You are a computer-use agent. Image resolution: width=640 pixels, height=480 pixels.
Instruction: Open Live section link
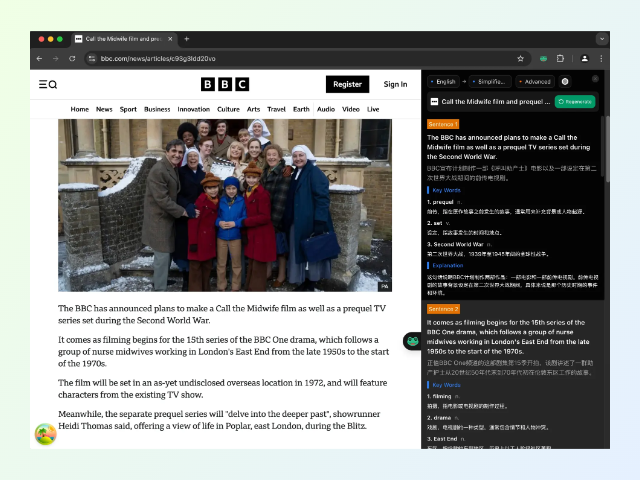pyautogui.click(x=373, y=109)
